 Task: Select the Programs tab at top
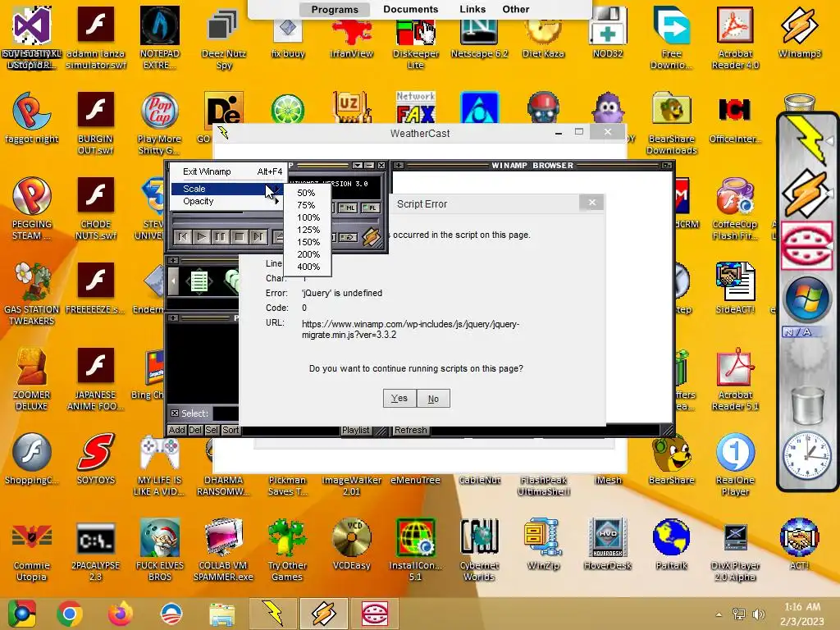pos(335,9)
